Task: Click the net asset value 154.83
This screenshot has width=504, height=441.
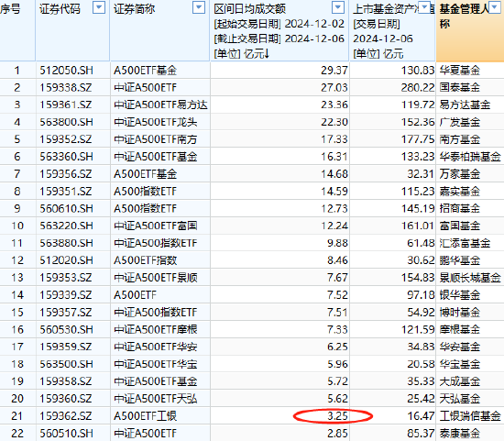Action: click(418, 278)
